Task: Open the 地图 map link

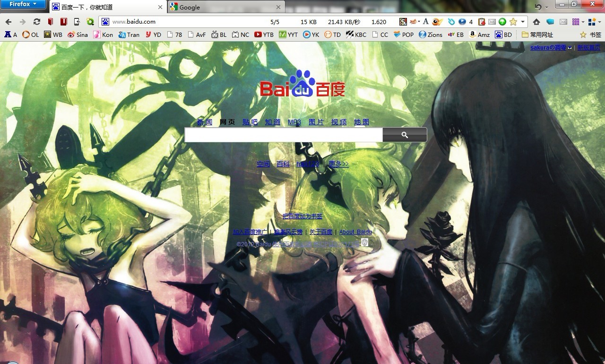Action: pos(362,122)
